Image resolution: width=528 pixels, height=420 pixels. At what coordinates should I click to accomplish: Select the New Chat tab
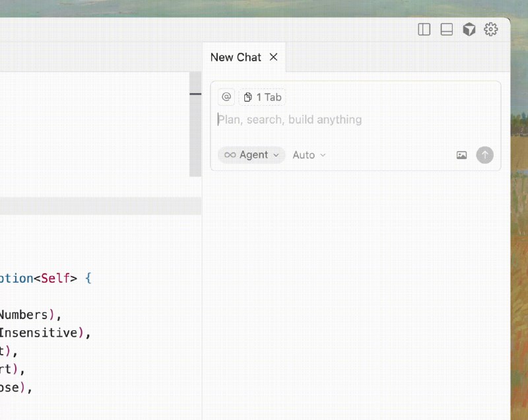(x=235, y=57)
